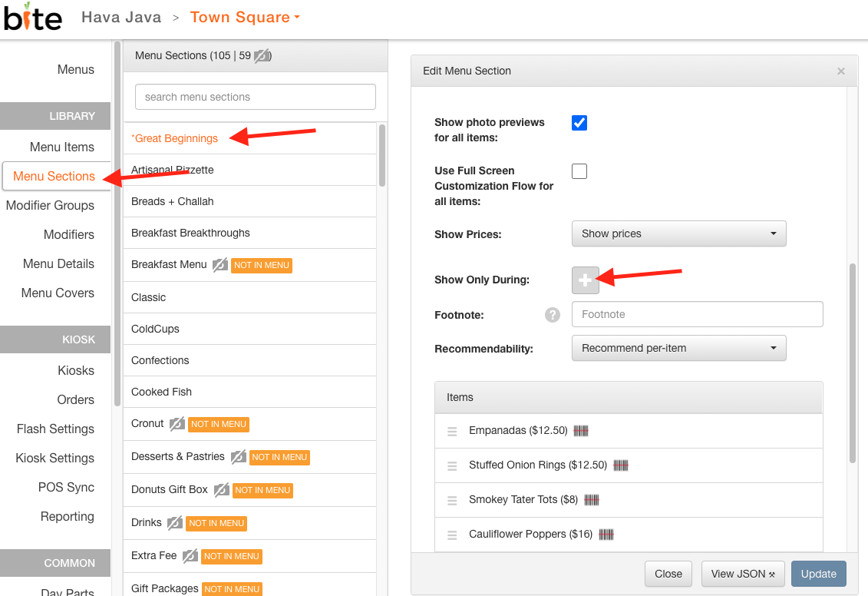This screenshot has width=868, height=596.
Task: Click the barcode icon beside Stuffed Onion Rings
Action: (x=621, y=465)
